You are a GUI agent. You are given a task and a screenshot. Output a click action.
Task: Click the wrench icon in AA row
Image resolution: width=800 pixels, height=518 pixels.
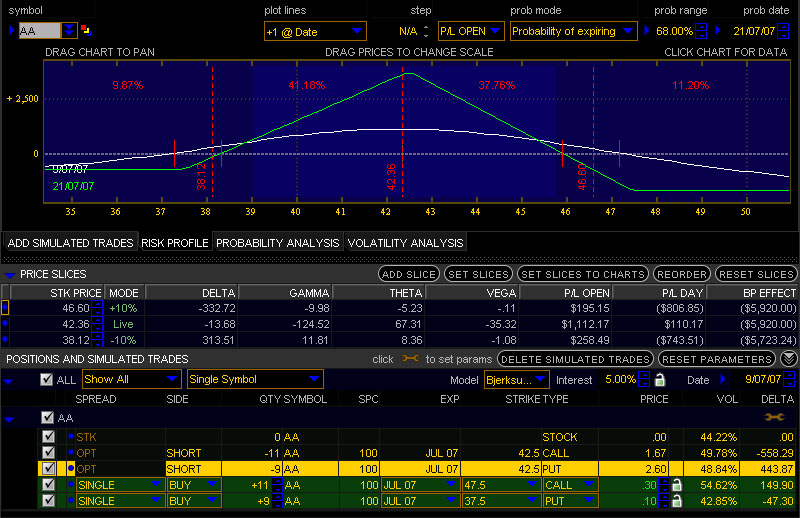[x=774, y=417]
